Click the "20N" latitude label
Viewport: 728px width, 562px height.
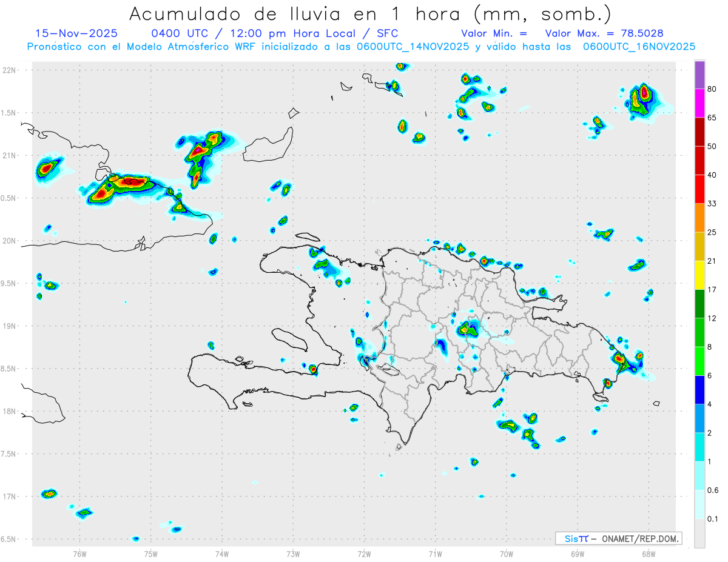tap(9, 241)
